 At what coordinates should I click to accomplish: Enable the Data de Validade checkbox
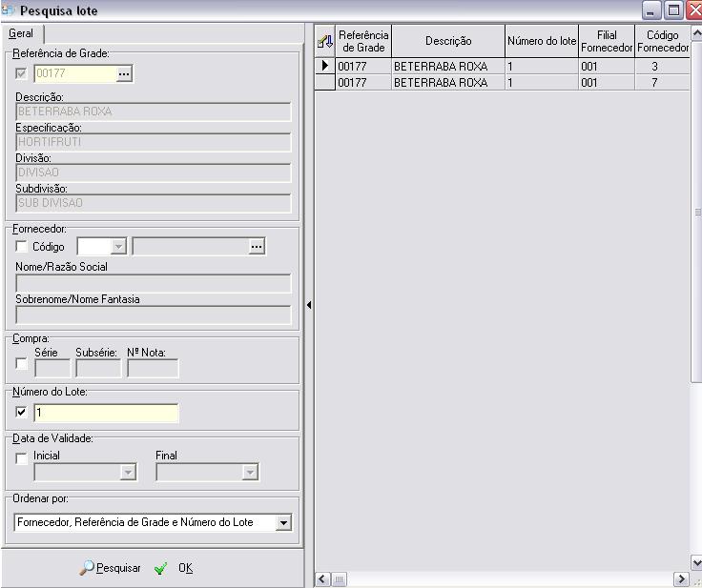[22, 458]
